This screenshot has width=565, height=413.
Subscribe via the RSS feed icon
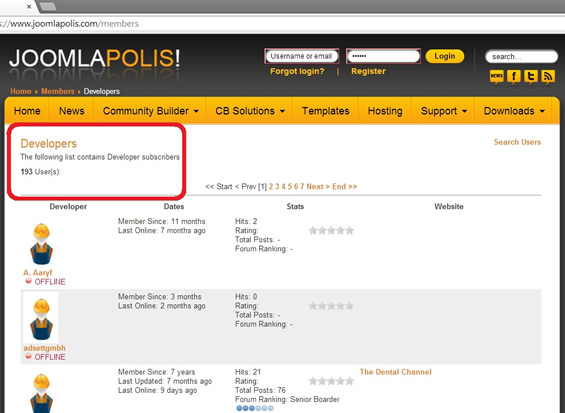[x=548, y=76]
